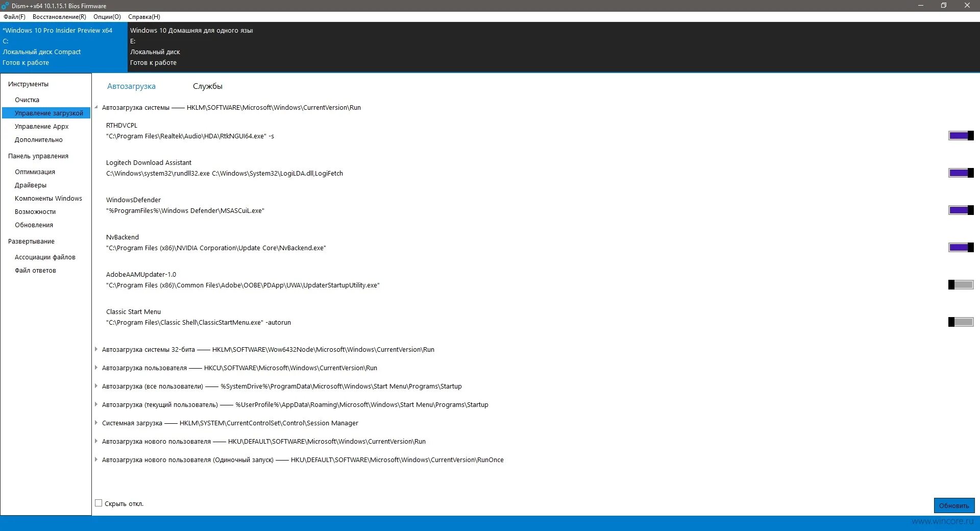The image size is (980, 531).
Task: Click the Обновить button
Action: pos(954,505)
